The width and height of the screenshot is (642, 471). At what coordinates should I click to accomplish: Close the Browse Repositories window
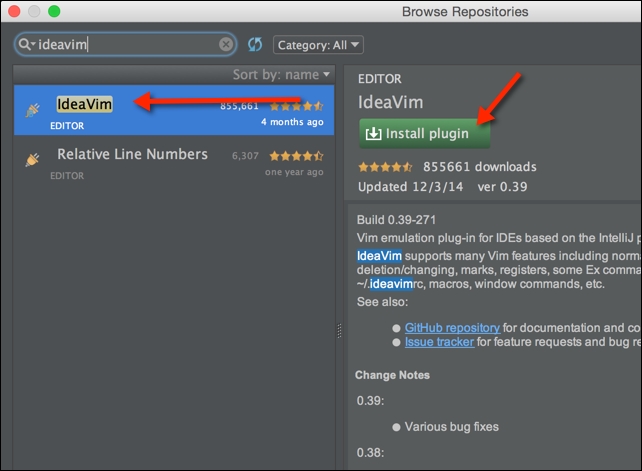pos(14,11)
